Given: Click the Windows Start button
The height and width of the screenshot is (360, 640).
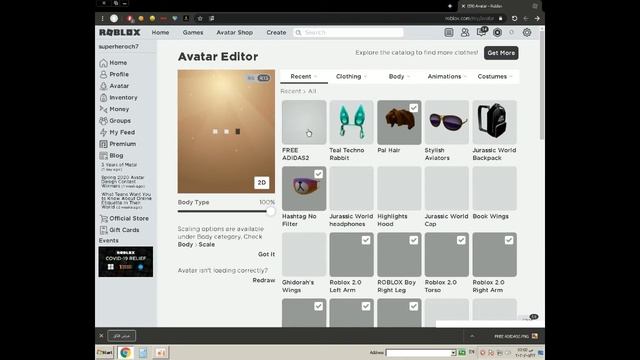Looking at the screenshot, I should point(104,352).
